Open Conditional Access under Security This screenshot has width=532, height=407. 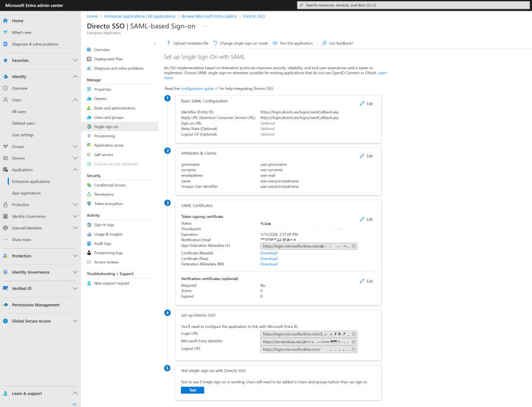pyautogui.click(x=109, y=185)
